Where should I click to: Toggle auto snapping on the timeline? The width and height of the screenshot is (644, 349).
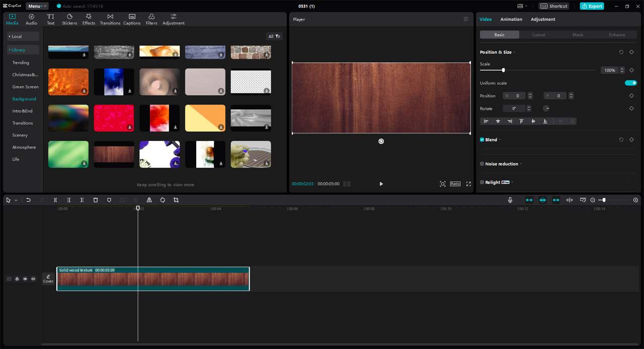pyautogui.click(x=543, y=200)
